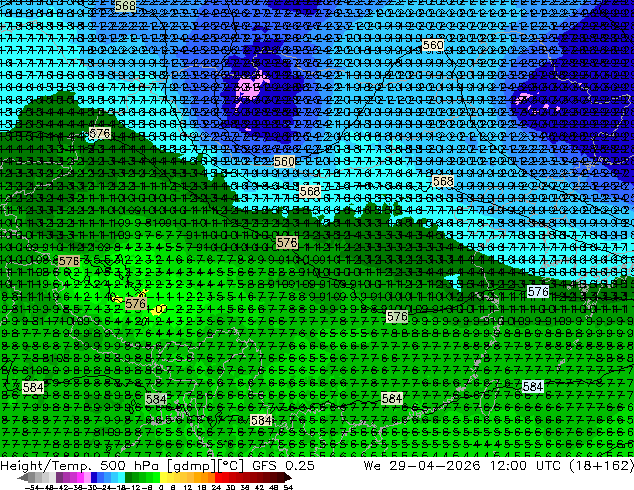634x490 pixels.
Task: Click the "(18+162)" forecast run text
Action: click(601, 465)
